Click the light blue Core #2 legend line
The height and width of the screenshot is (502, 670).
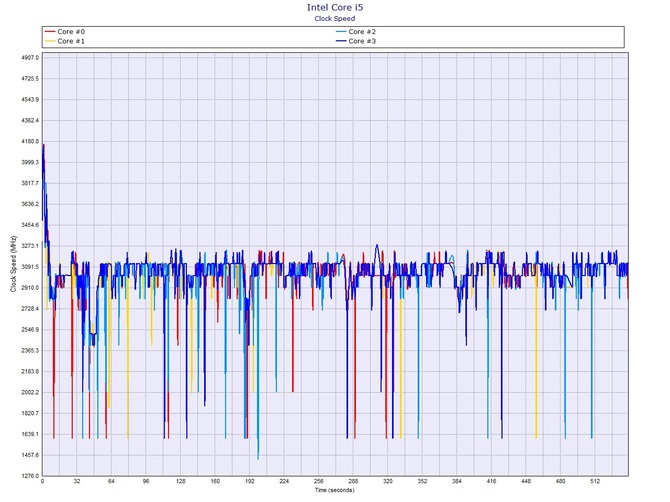[341, 32]
